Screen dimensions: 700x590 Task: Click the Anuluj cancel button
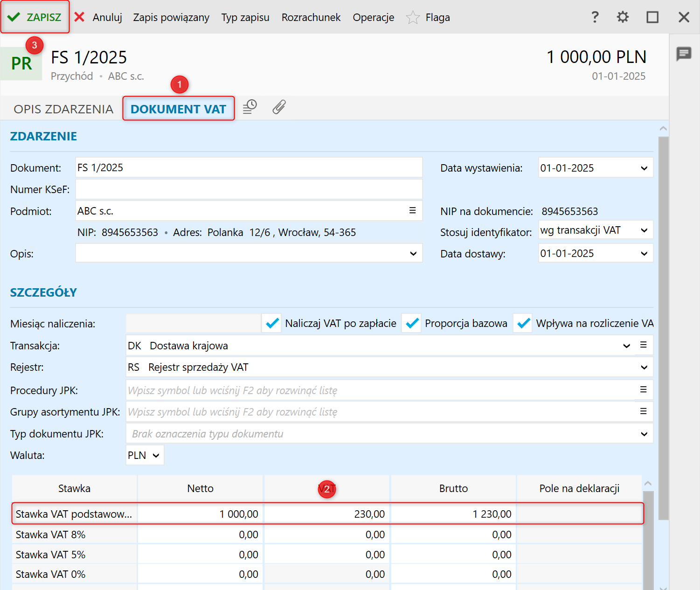pos(99,18)
